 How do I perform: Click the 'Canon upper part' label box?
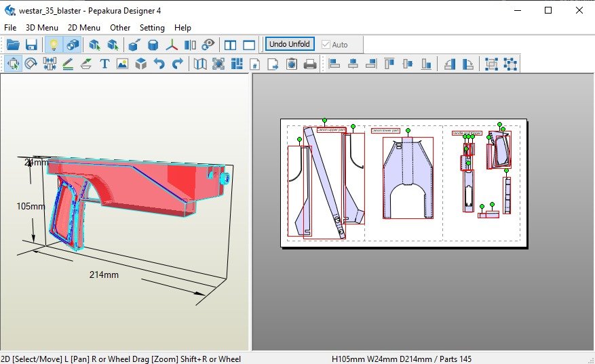[x=331, y=129]
